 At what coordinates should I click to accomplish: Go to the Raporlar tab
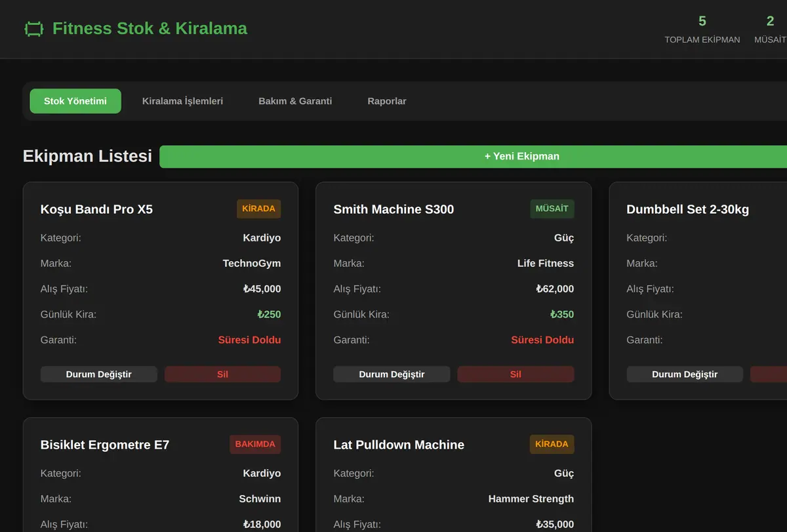[387, 101]
